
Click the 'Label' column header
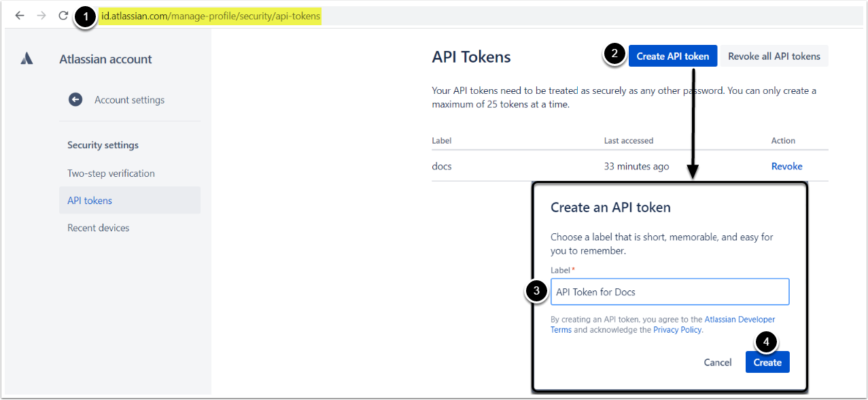[x=442, y=141]
